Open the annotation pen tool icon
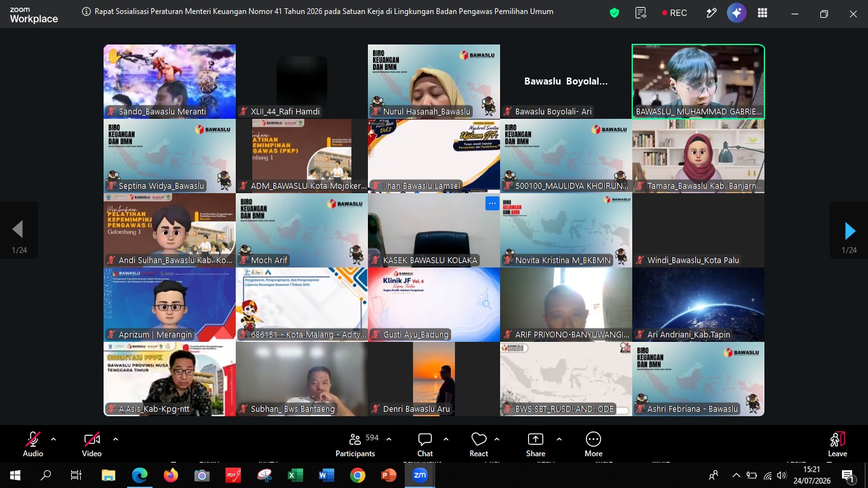The height and width of the screenshot is (488, 868). tap(712, 13)
